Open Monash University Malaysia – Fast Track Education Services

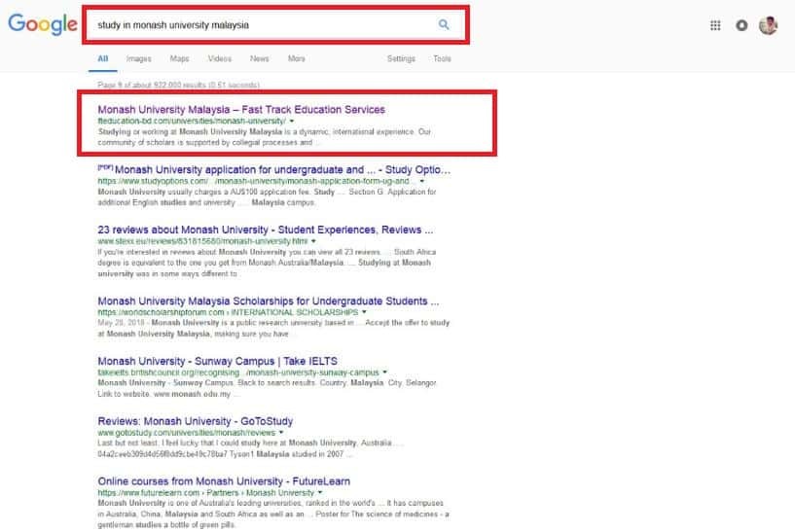pyautogui.click(x=241, y=110)
